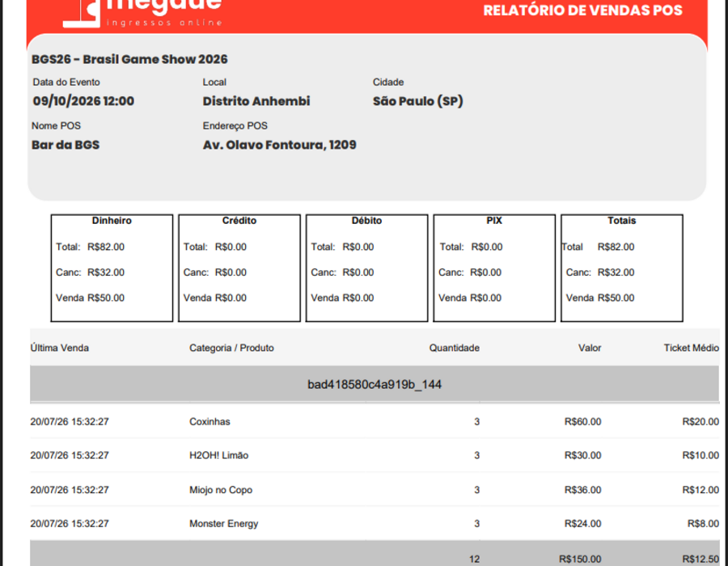Click the total quantity 12 in summary row
Image resolution: width=728 pixels, height=566 pixels.
point(475,559)
